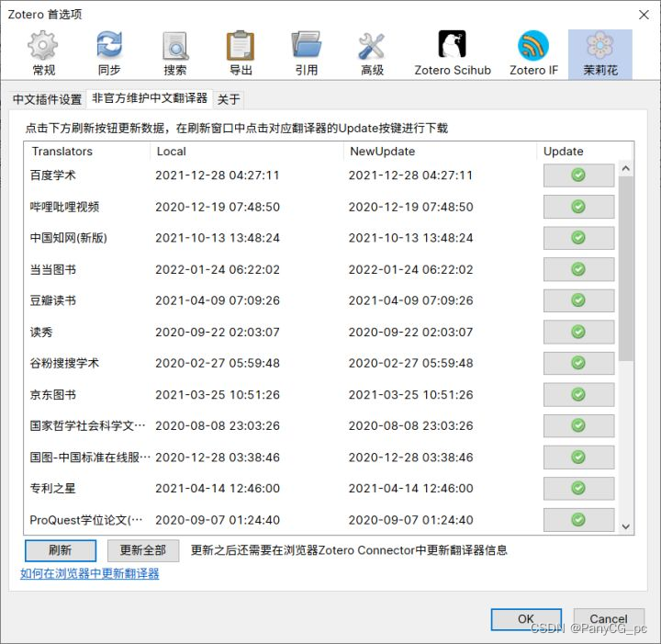Image resolution: width=661 pixels, height=644 pixels.
Task: Click the update button for 读秀
Action: [x=578, y=332]
